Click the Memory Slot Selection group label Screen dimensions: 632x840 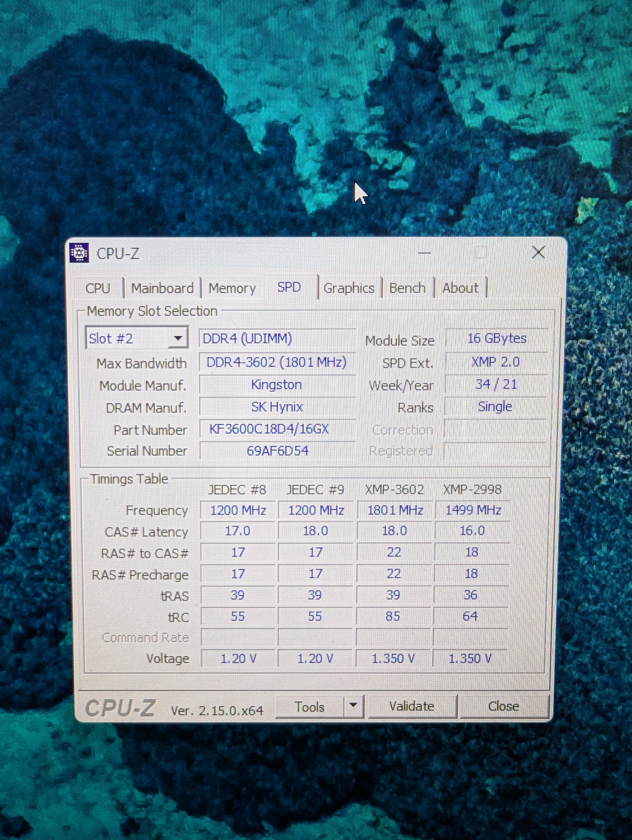152,311
